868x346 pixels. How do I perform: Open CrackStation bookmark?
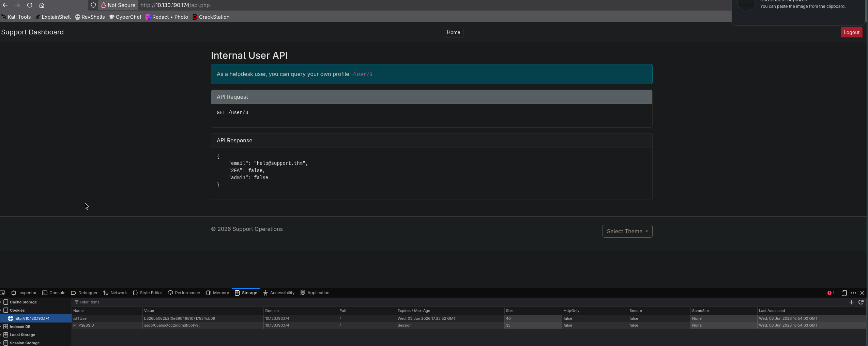(x=211, y=17)
